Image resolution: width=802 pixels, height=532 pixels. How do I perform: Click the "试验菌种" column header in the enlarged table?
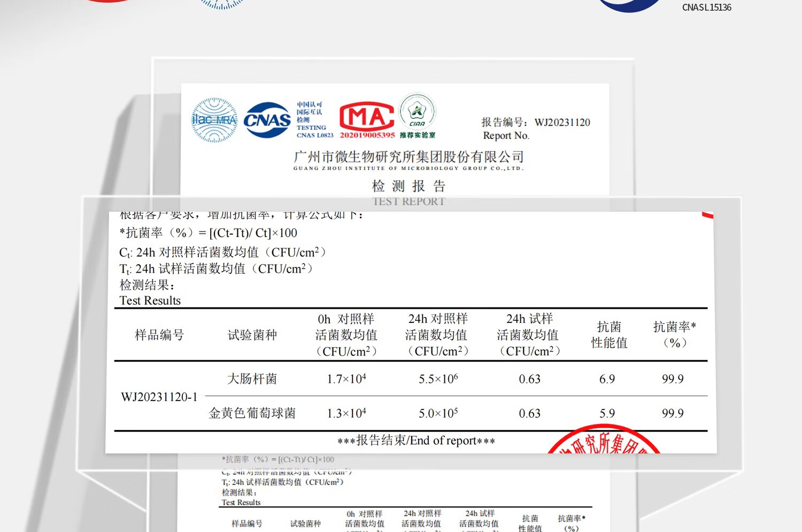[x=252, y=335]
